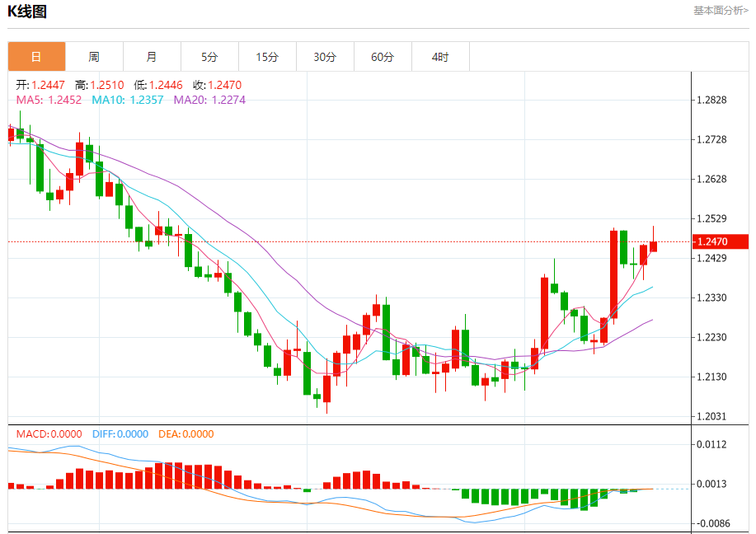The image size is (756, 534).
Task: Click the MACD:0.0000 indicator label
Action: click(x=49, y=433)
